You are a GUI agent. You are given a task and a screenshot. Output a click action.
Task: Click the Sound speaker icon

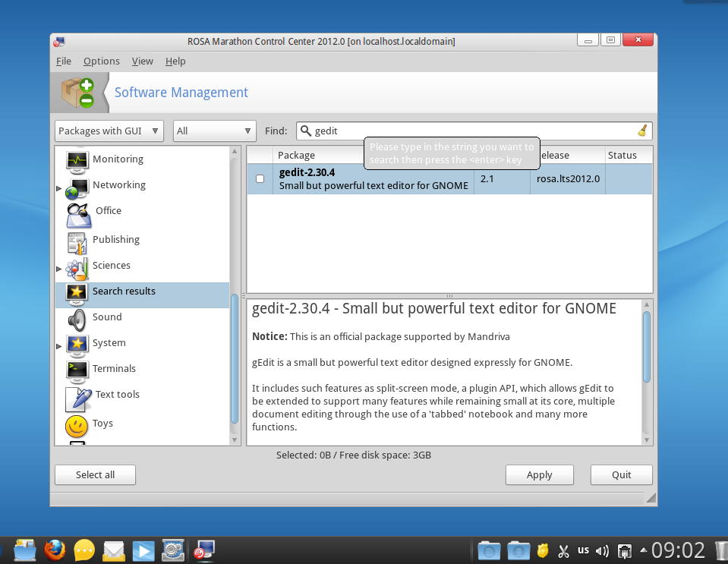77,320
